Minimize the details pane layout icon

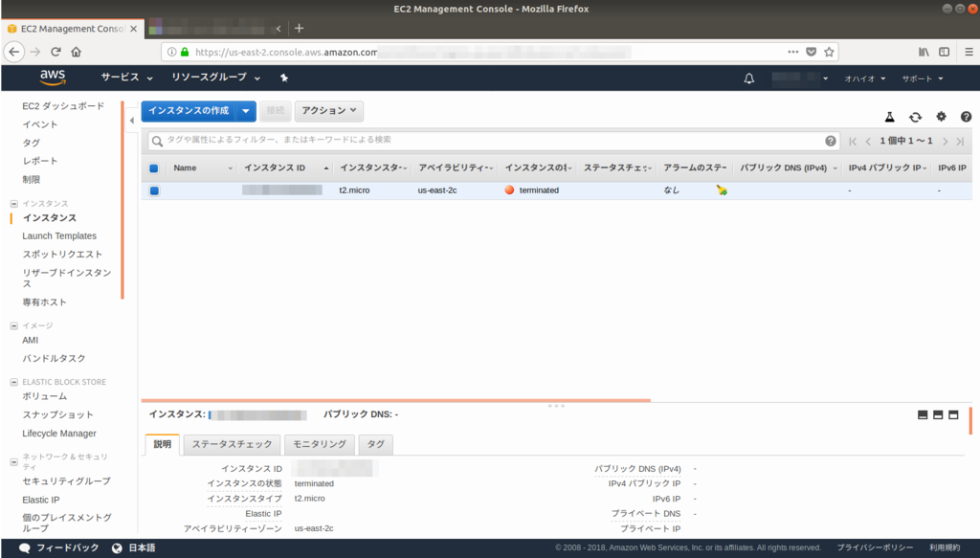[x=923, y=414]
